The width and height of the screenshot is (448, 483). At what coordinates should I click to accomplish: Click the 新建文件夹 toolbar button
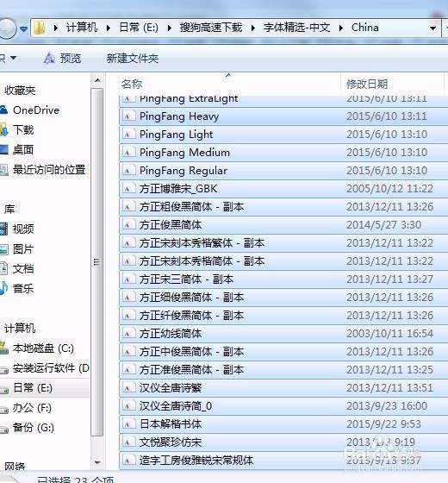tap(133, 59)
